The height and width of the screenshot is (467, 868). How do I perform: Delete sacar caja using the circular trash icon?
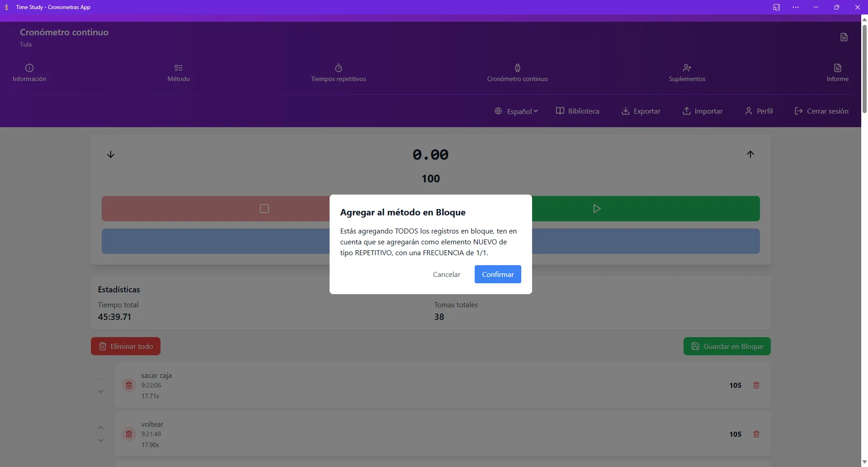(x=129, y=385)
